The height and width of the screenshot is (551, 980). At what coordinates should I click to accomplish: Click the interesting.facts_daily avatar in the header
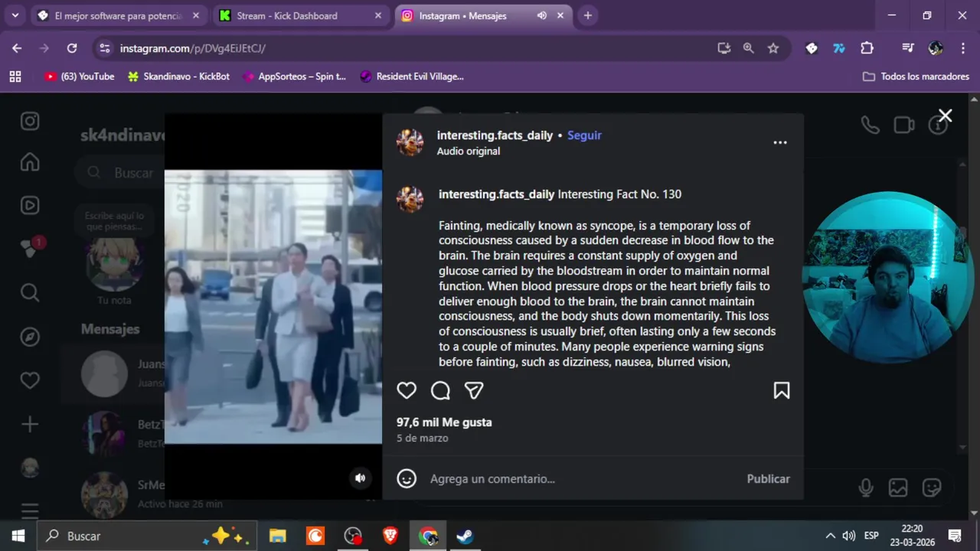tap(410, 142)
